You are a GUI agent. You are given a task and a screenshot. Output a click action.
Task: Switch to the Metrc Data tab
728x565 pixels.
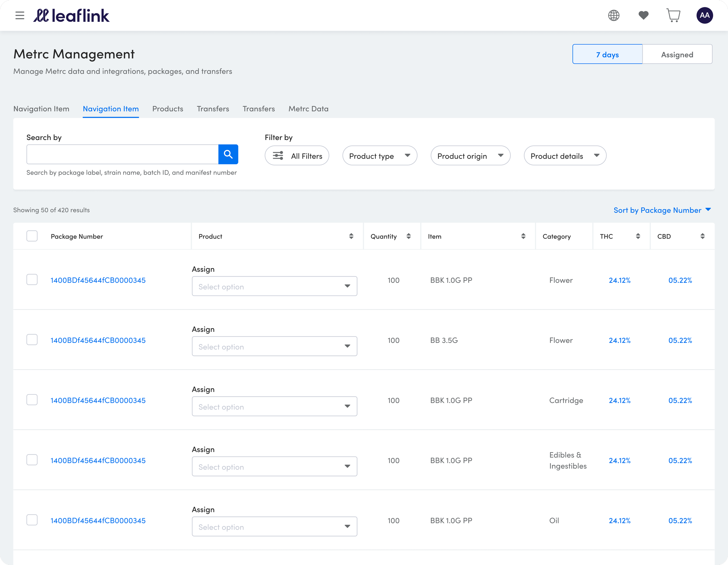tap(308, 109)
